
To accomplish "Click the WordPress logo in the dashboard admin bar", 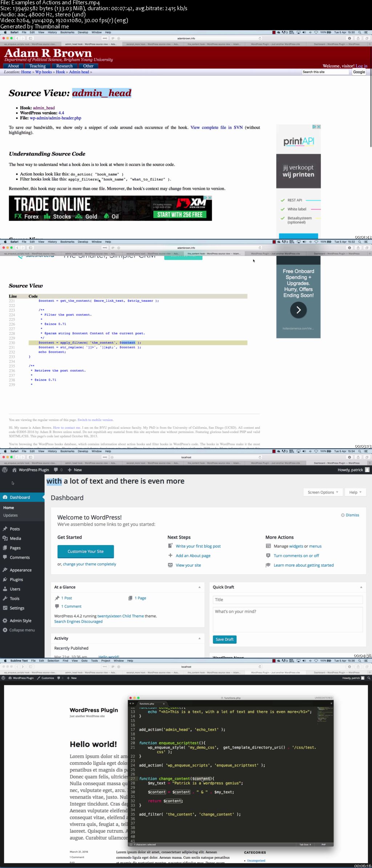I will click(5, 470).
